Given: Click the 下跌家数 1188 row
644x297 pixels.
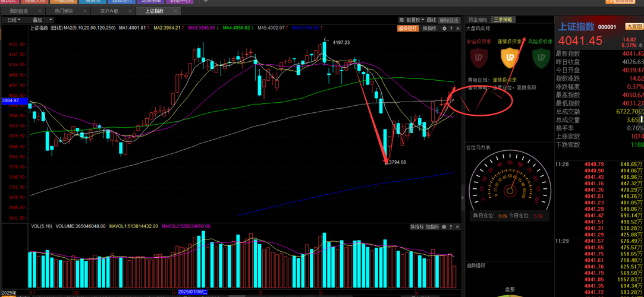Looking at the screenshot, I should click(x=599, y=144).
